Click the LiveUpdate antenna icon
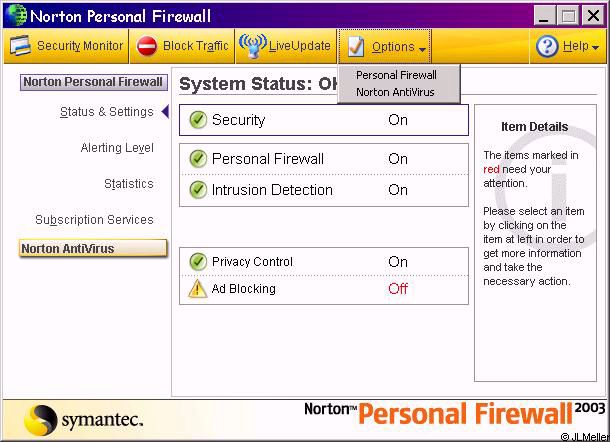 (253, 46)
